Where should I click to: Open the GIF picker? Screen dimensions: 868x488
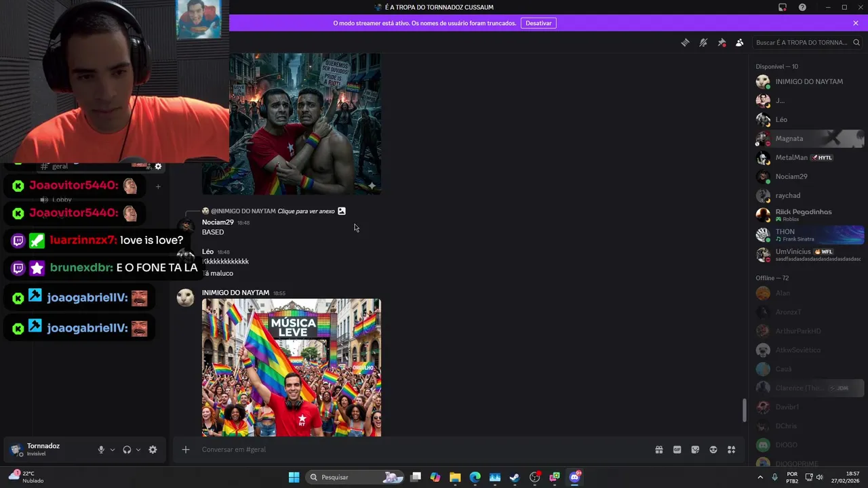point(677,449)
